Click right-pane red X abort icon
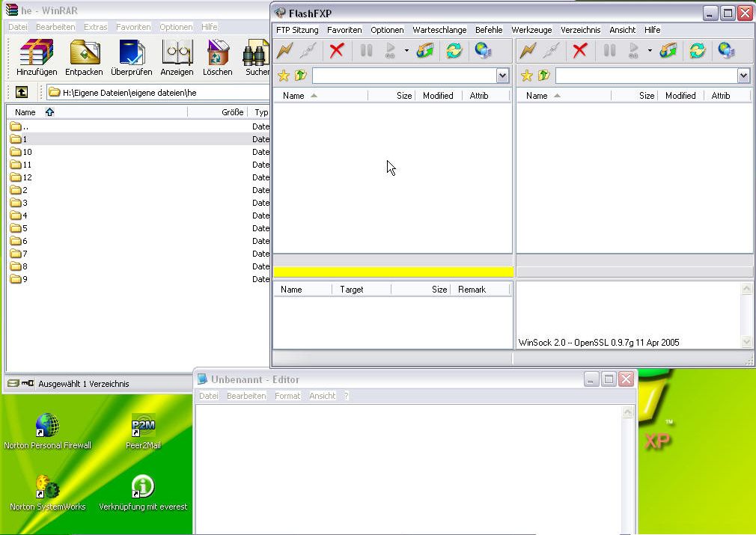 [579, 50]
